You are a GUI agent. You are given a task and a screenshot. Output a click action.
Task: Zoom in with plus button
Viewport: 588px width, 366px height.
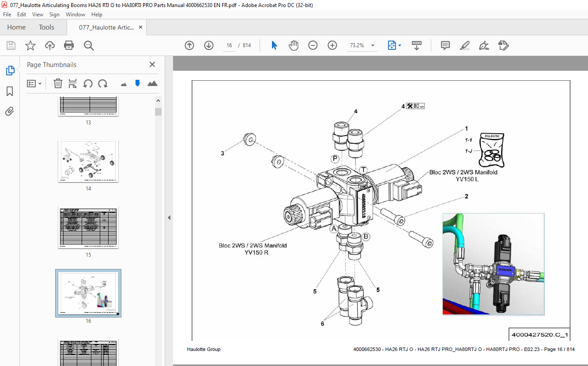332,45
